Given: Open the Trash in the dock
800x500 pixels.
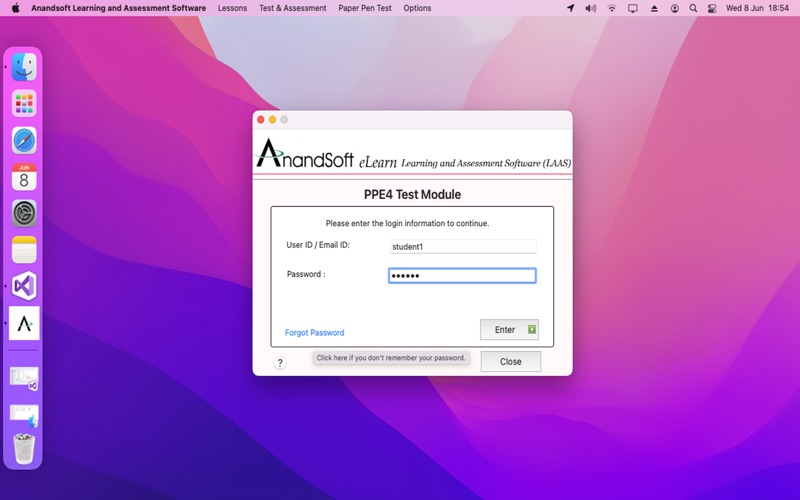Looking at the screenshot, I should 24,449.
